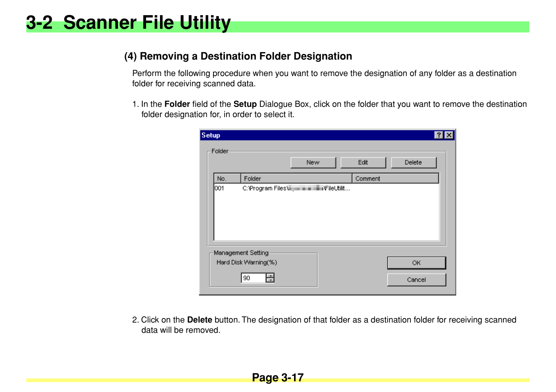Select the No. column header

[x=227, y=178]
